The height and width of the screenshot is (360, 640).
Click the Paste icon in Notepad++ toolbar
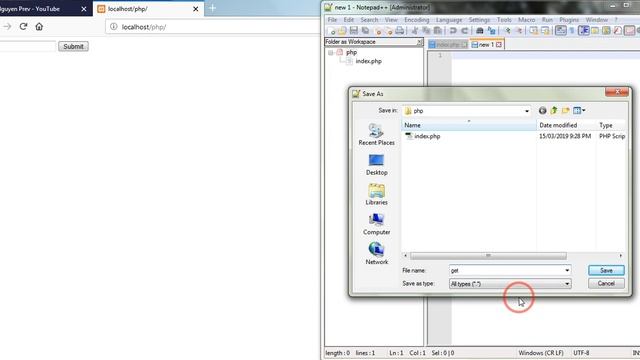click(438, 31)
